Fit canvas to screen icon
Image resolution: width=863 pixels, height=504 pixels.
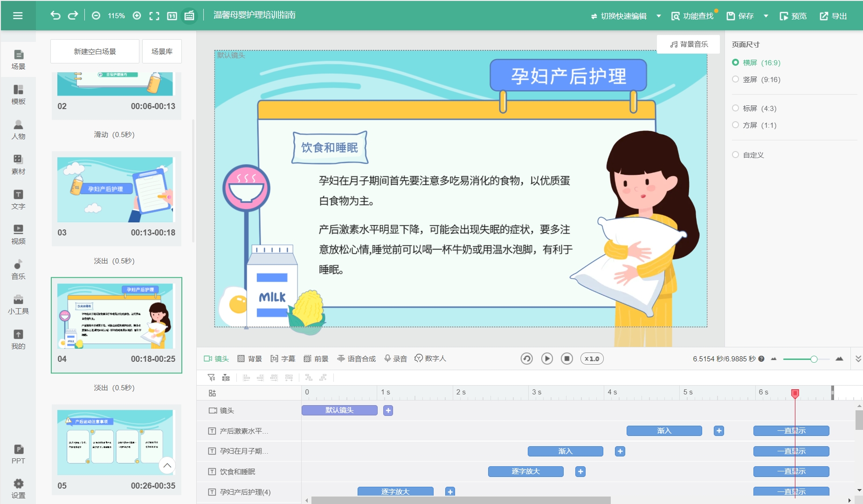[x=154, y=16]
